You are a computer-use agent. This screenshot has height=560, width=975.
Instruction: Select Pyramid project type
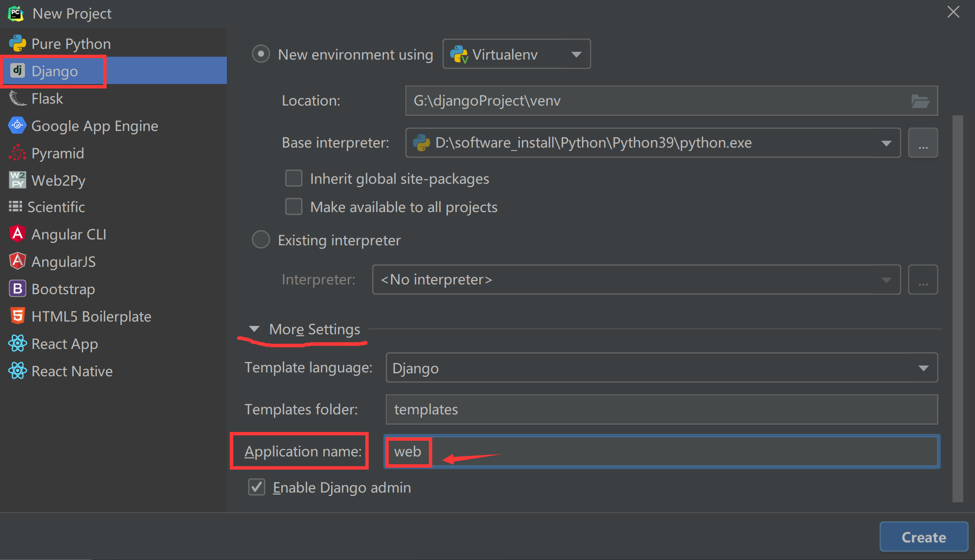coord(113,153)
